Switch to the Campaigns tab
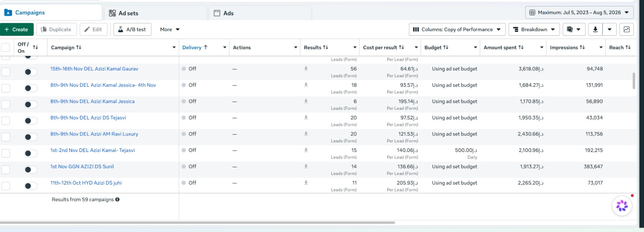644x232 pixels. click(51, 12)
